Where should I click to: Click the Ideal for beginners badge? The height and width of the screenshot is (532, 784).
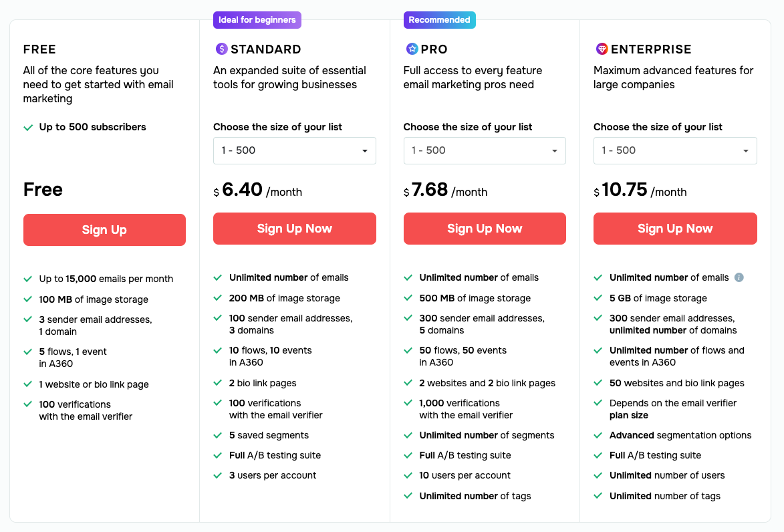pos(257,20)
